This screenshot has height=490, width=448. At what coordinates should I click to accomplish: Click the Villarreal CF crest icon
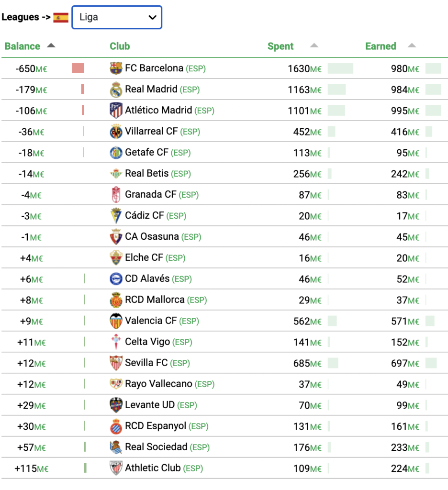click(x=116, y=132)
